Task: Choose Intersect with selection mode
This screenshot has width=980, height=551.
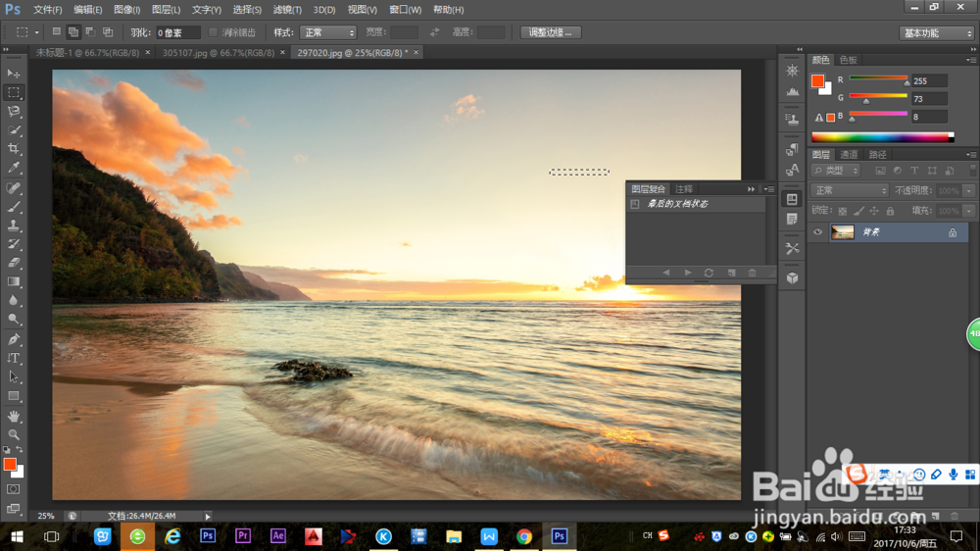Action: 108,32
